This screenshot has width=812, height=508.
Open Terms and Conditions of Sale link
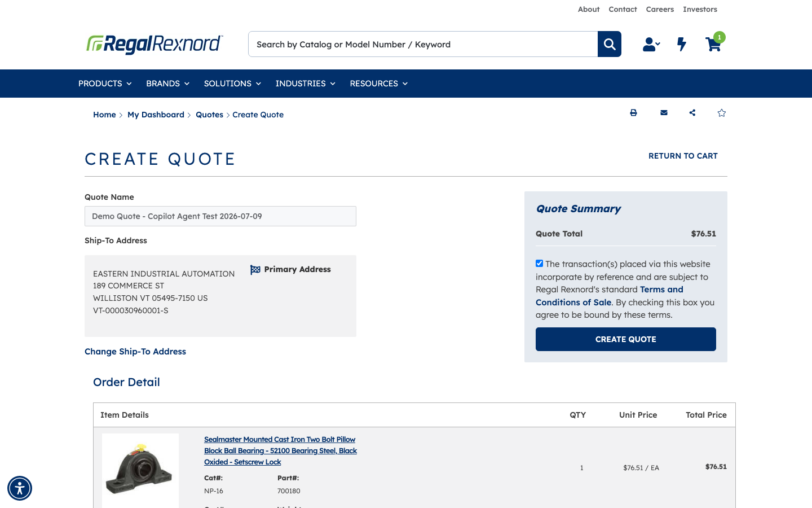tap(609, 296)
